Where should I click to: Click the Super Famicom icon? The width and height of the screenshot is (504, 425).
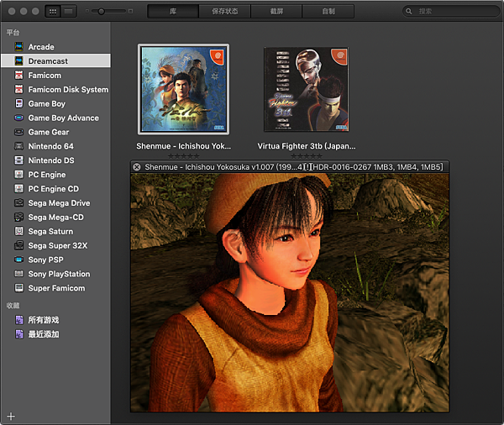coord(19,288)
